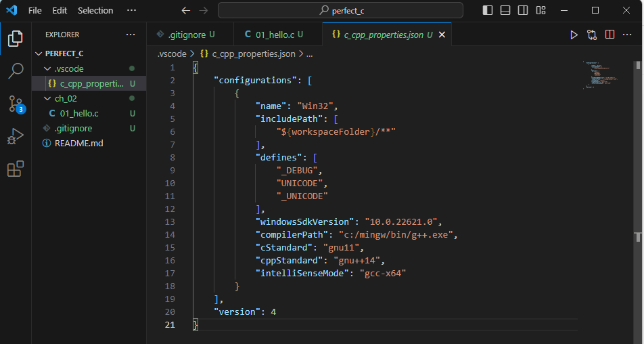Open changes with the compare icon
This screenshot has width=644, height=344.
pos(592,35)
